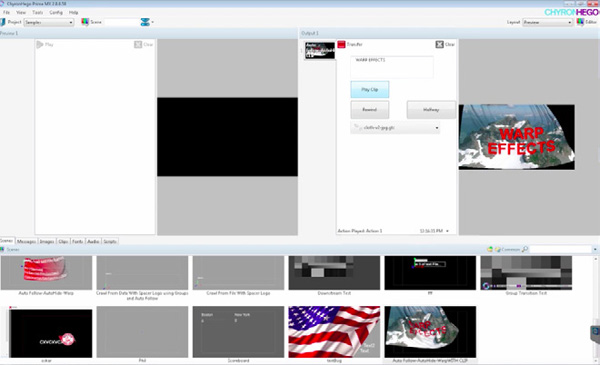Click the Play Clip button

coord(370,90)
